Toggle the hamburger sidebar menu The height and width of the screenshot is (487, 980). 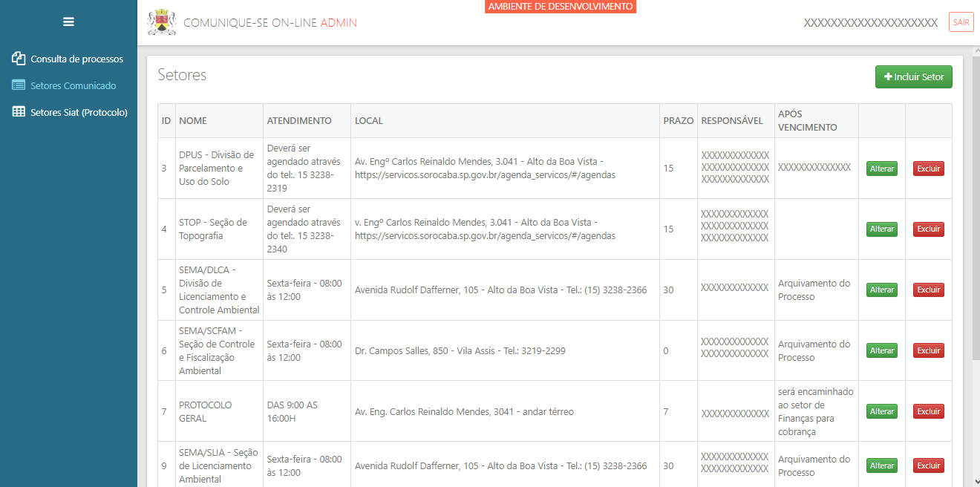pyautogui.click(x=68, y=22)
